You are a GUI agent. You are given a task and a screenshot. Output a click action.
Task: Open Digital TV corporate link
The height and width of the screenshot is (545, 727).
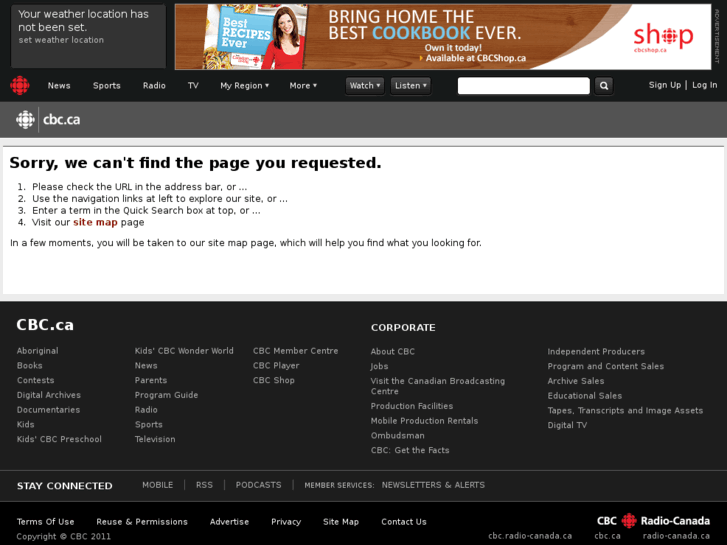567,425
